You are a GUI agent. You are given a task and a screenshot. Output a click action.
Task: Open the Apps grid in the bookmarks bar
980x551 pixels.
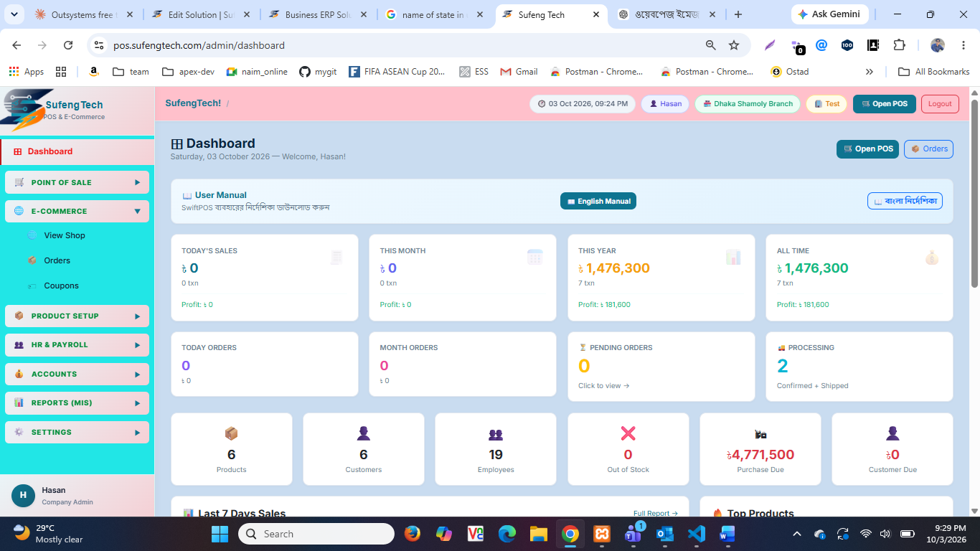coord(27,72)
